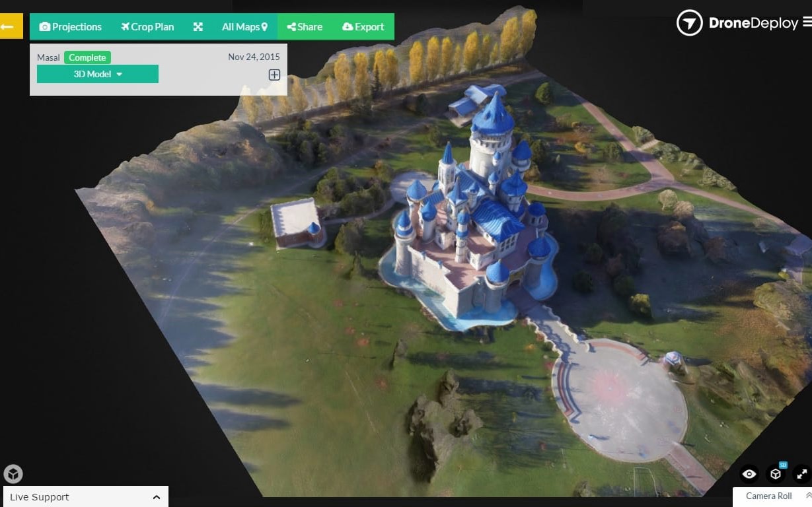This screenshot has width=812, height=507.
Task: Click the plus expand icon in map panel
Action: [274, 75]
